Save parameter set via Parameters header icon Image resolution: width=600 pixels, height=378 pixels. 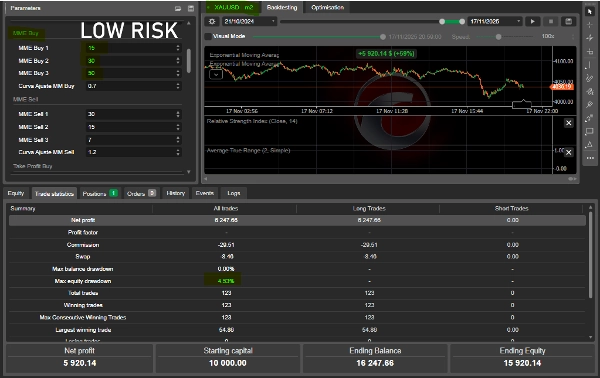(x=191, y=8)
